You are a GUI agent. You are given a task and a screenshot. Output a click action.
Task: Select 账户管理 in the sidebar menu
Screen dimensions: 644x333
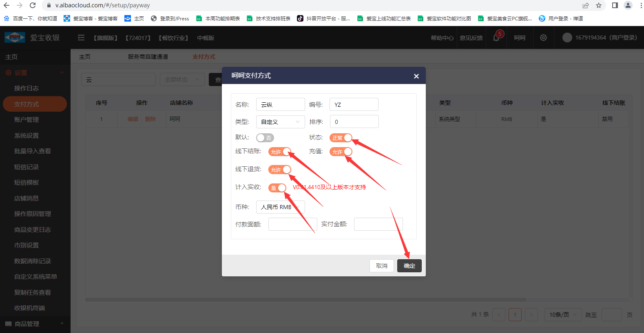coord(27,120)
